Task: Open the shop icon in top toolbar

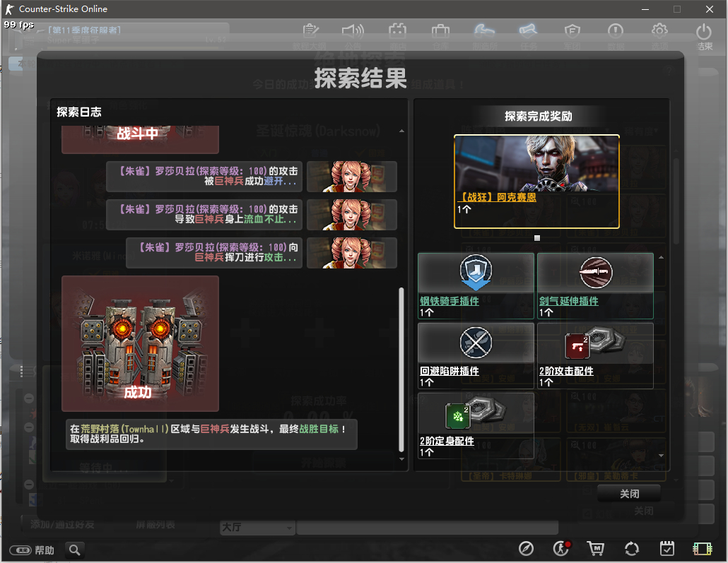Action: tap(397, 31)
